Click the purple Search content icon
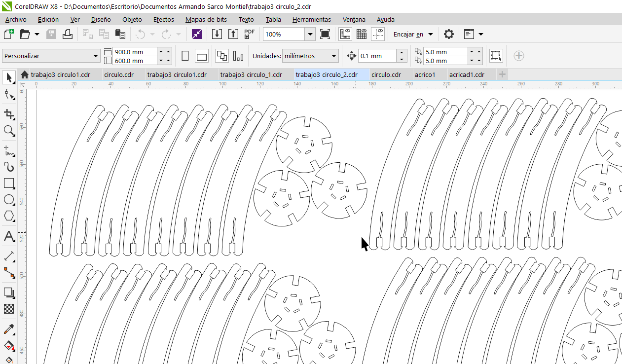This screenshot has height=364, width=622. tap(197, 34)
